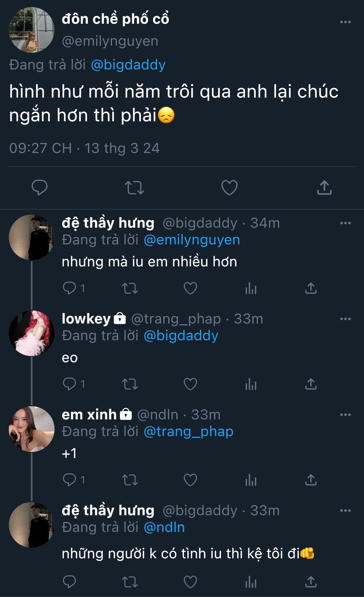This screenshot has width=364, height=597.
Task: Like the "eo" reply from lowkey
Action: [x=190, y=384]
